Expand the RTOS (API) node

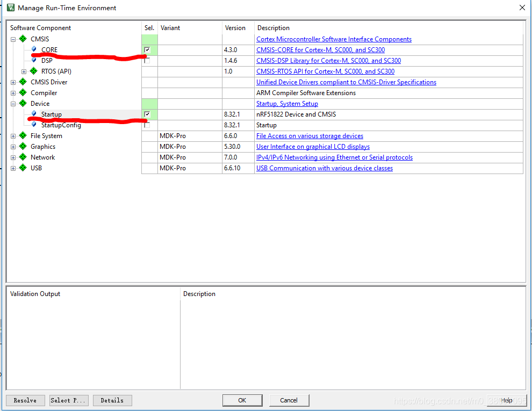click(24, 71)
